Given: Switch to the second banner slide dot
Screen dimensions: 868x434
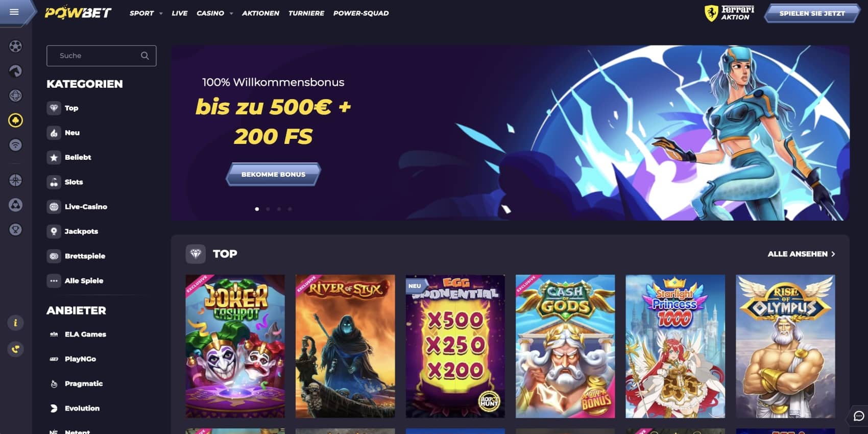Looking at the screenshot, I should [268, 209].
